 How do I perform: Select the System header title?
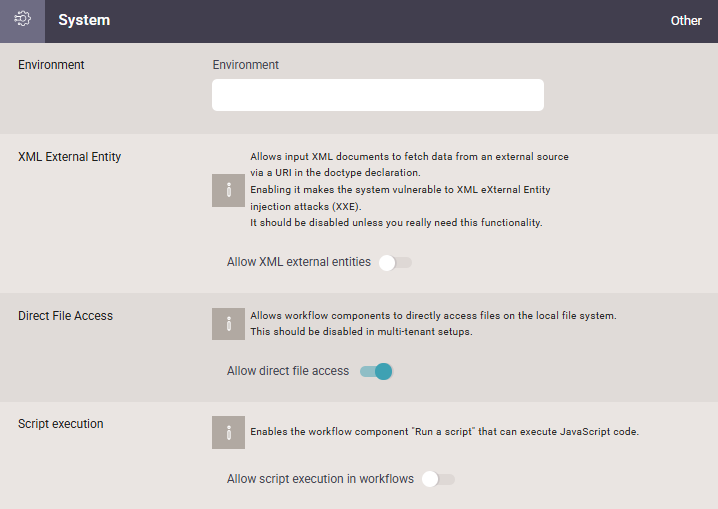[x=84, y=20]
